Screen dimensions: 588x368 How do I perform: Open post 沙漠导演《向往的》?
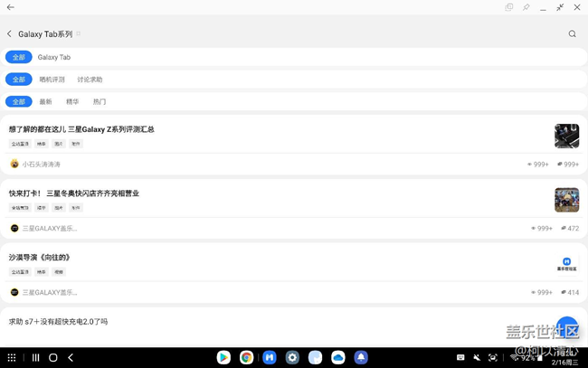40,258
